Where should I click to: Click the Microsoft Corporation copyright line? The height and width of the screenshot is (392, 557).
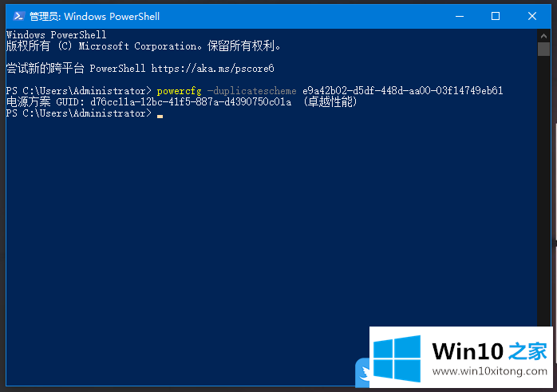point(144,46)
